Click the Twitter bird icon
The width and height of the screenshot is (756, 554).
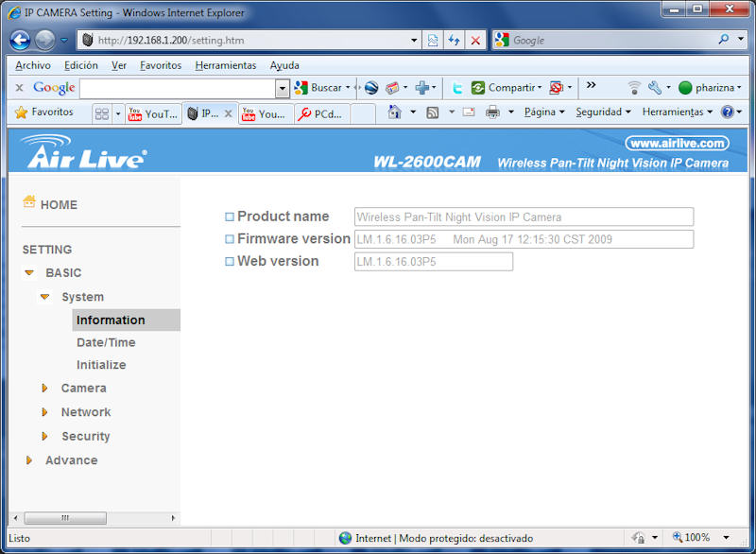point(457,88)
